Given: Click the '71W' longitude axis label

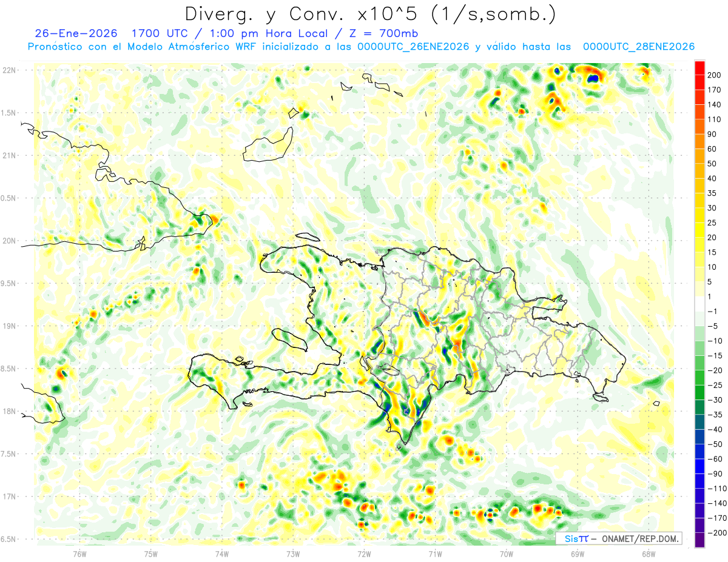Looking at the screenshot, I should 435,554.
